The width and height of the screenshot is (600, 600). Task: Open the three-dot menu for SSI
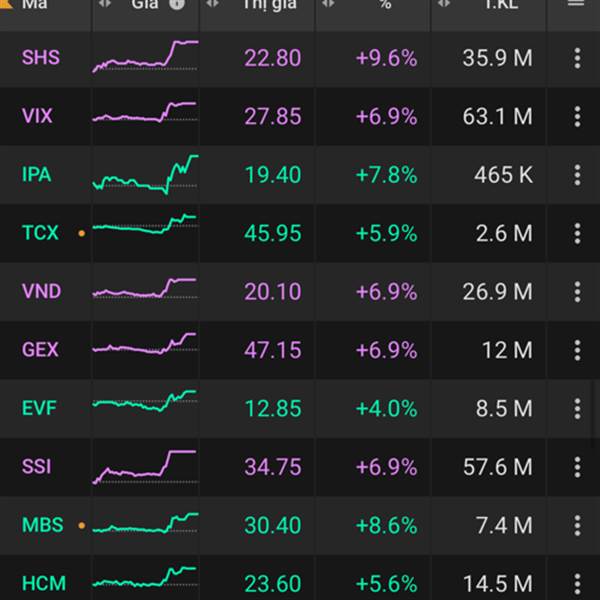point(577,466)
